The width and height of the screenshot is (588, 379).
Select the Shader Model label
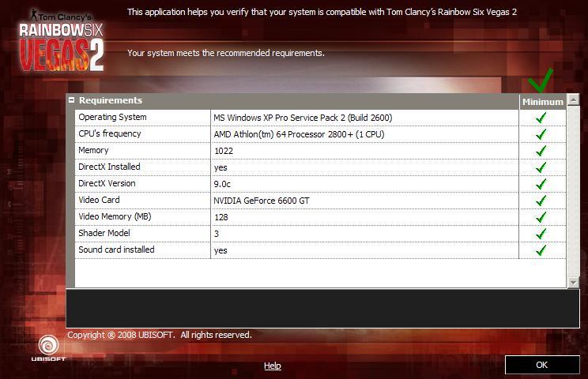(x=104, y=233)
